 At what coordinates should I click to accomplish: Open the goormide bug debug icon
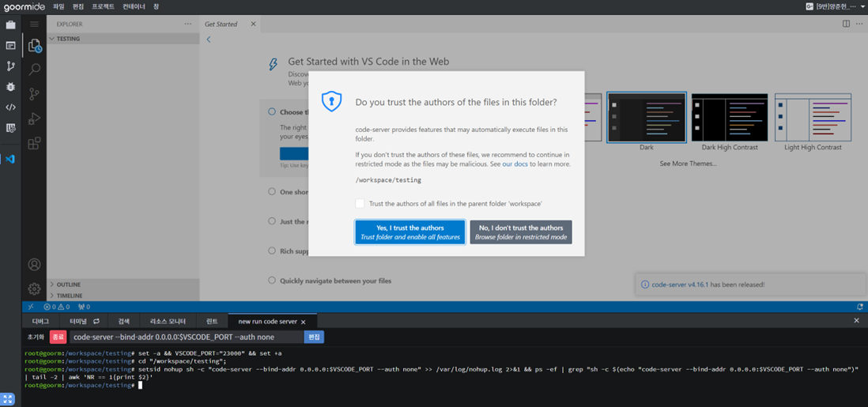coord(10,86)
